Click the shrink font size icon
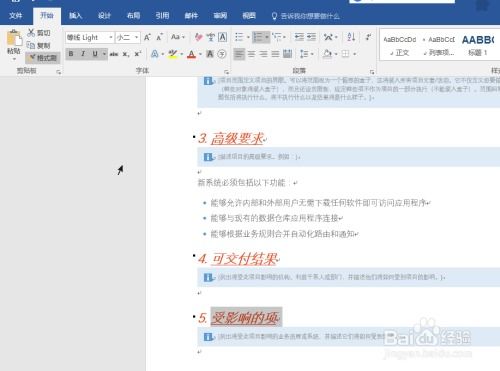 point(160,37)
